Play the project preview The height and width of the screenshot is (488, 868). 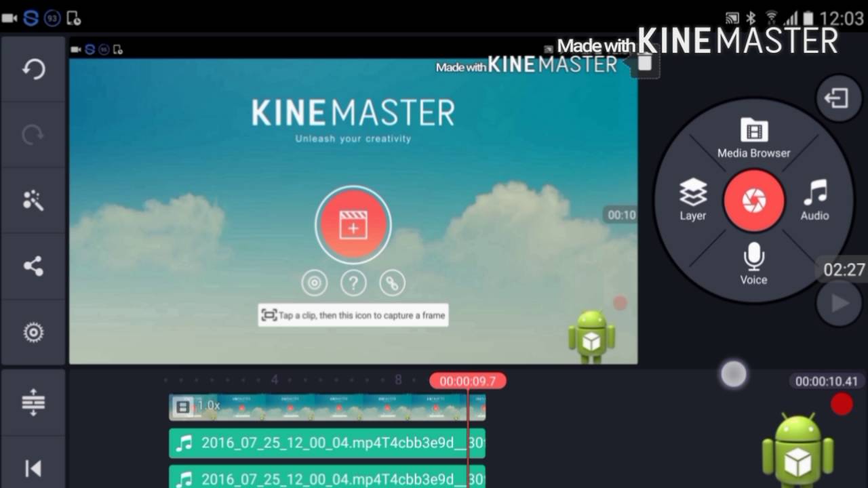point(839,303)
